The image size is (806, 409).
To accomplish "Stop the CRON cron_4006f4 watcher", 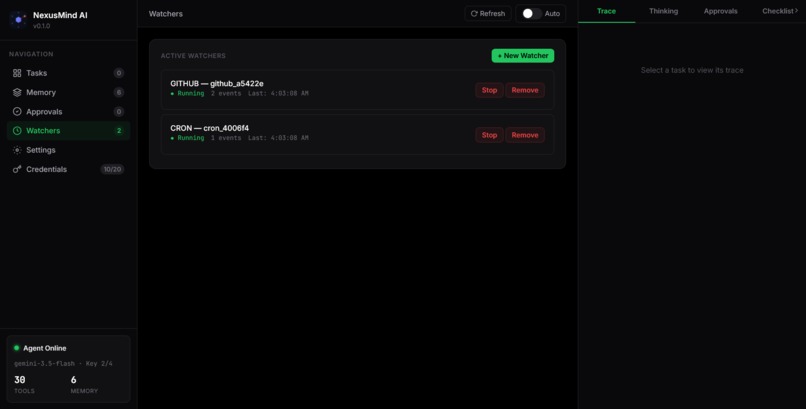I will click(489, 135).
